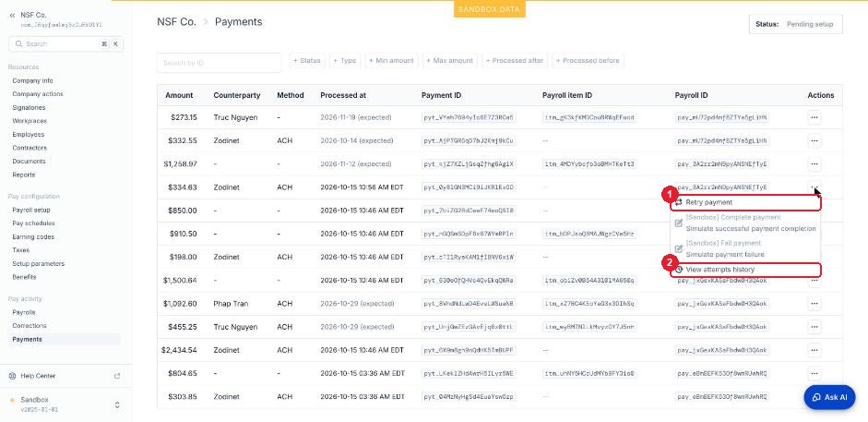Open actions menu for $2,434.54 Zodinet payment

(x=814, y=350)
